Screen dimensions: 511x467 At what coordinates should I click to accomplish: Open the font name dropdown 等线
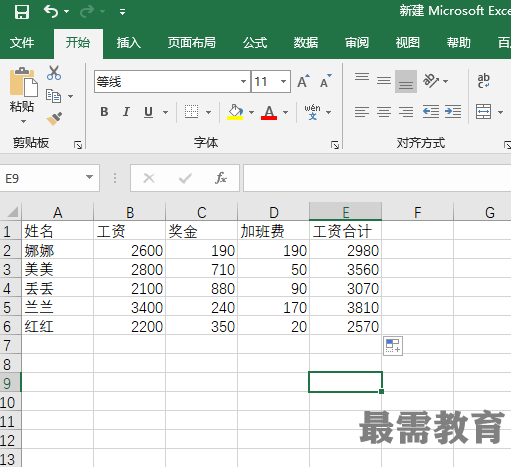172,81
